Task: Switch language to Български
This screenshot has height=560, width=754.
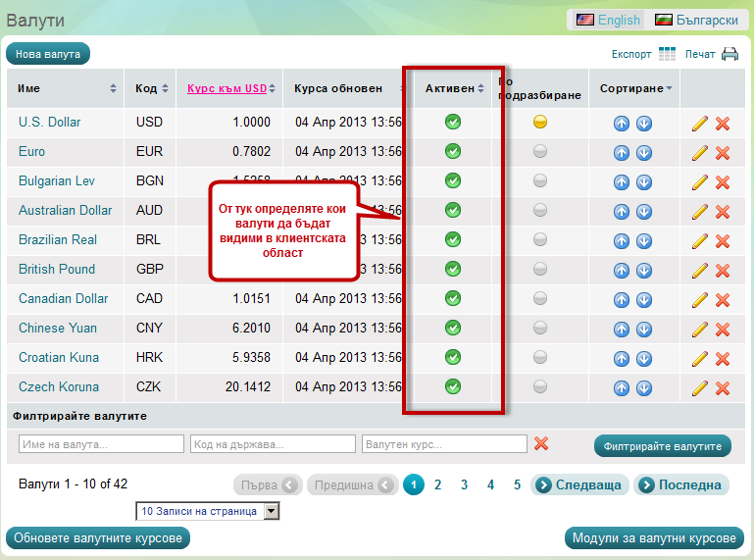Action: 697,20
